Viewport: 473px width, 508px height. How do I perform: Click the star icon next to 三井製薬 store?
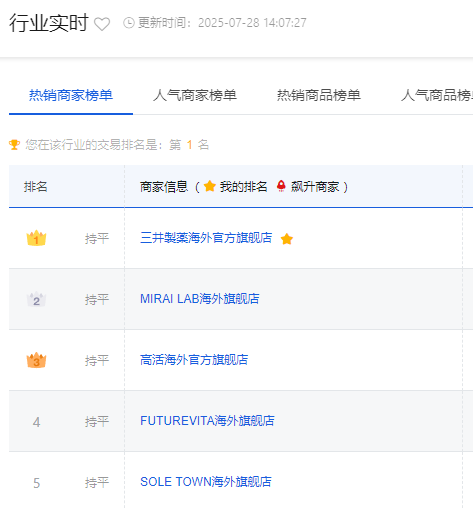pos(287,239)
